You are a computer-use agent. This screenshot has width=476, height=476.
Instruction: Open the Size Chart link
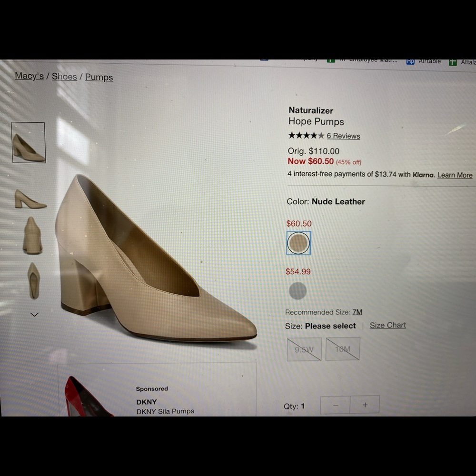click(387, 326)
